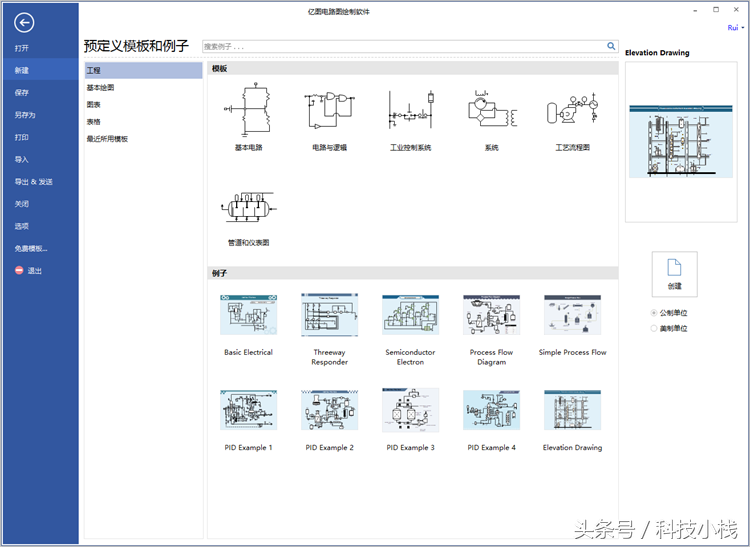Click the PID Example 3 label text

[410, 448]
